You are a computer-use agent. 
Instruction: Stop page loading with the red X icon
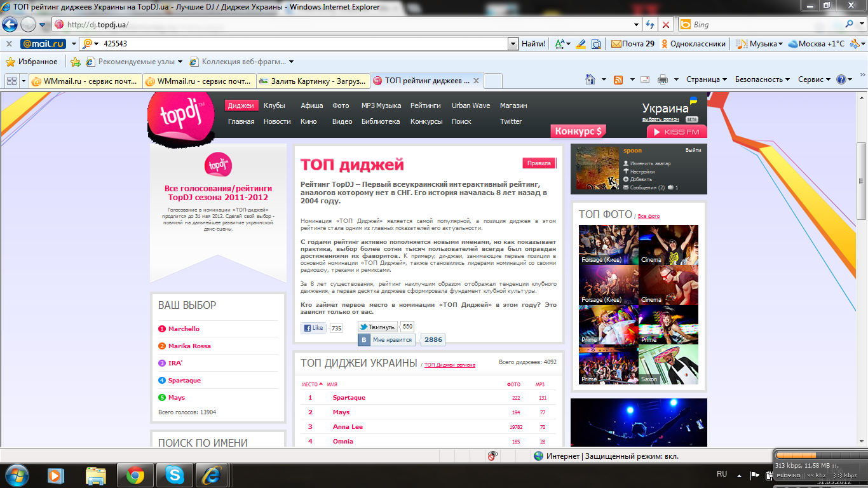pos(665,25)
